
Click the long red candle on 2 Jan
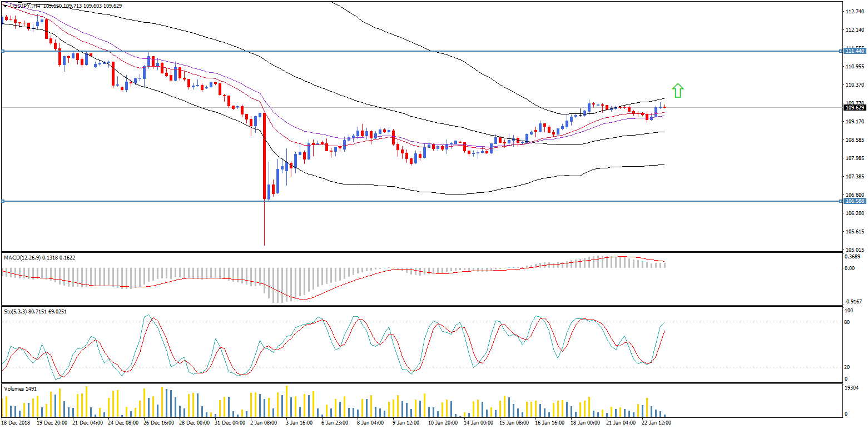pyautogui.click(x=264, y=156)
